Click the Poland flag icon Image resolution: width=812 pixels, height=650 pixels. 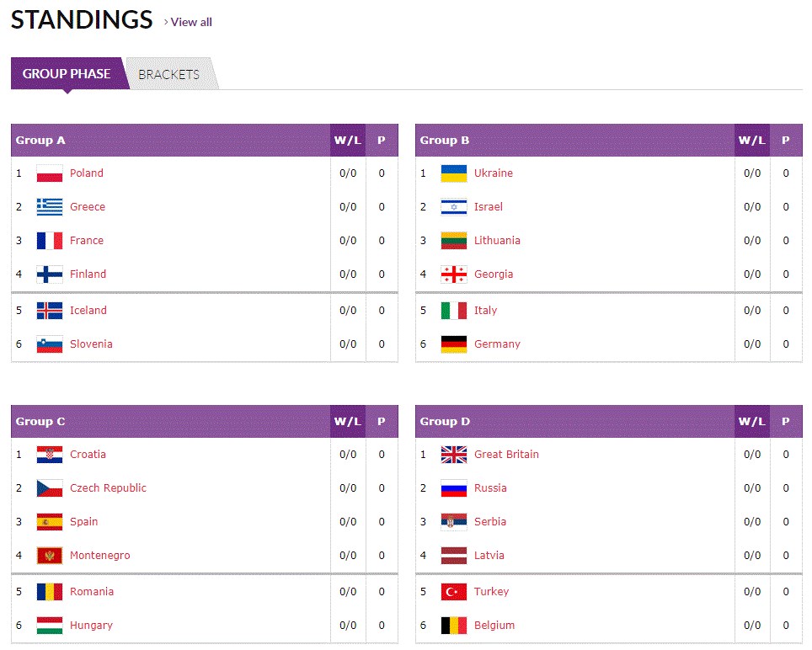coord(50,173)
